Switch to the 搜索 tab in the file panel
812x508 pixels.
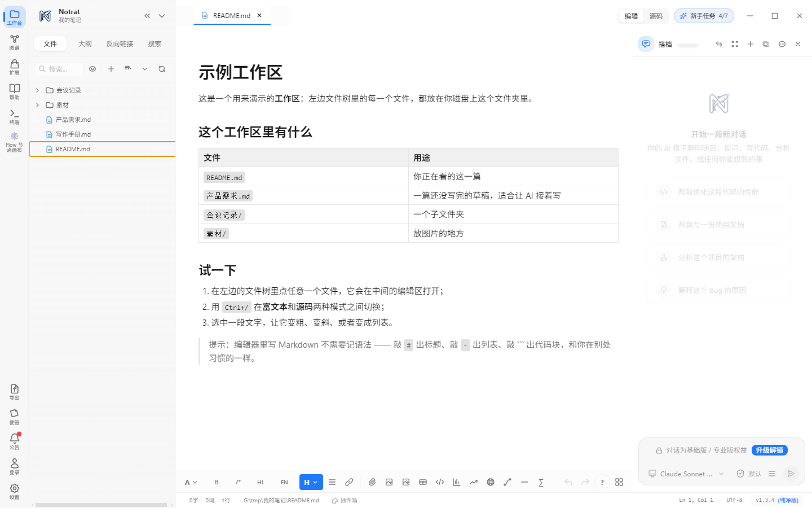[x=155, y=44]
